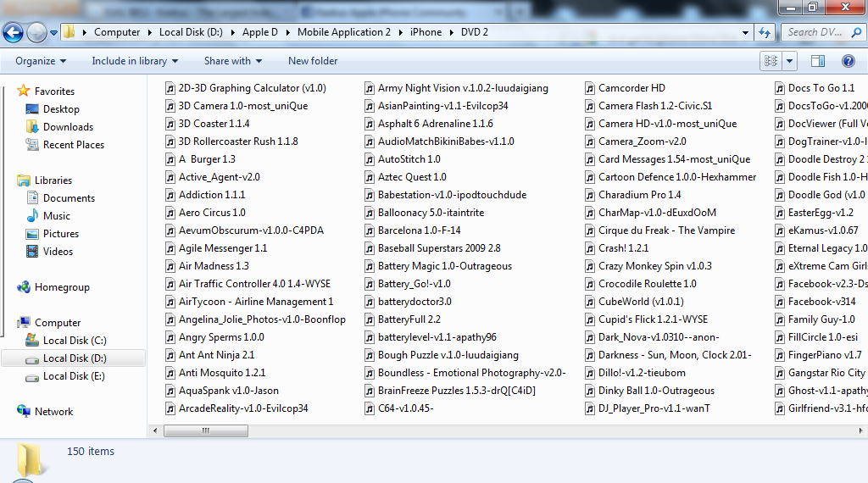Open Local Disk (E:) in navigation pane

[x=74, y=376]
